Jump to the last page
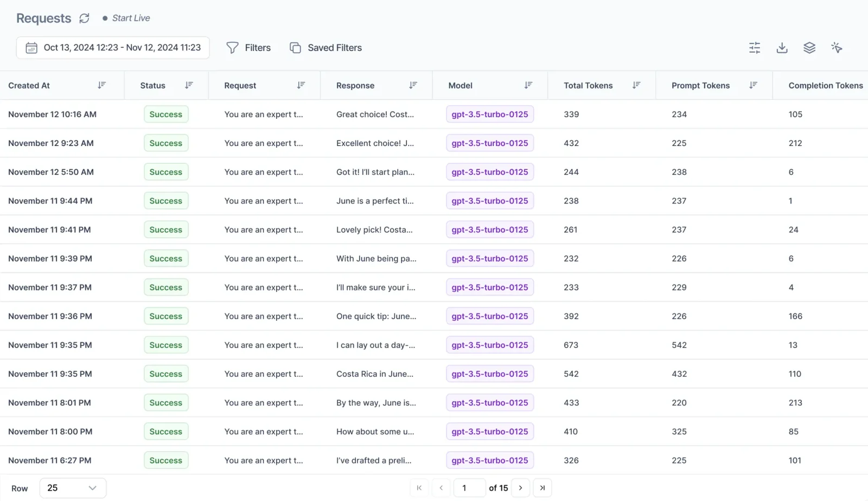The width and height of the screenshot is (868, 501). [542, 488]
